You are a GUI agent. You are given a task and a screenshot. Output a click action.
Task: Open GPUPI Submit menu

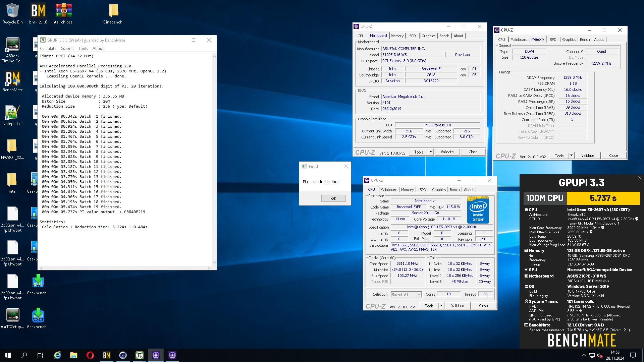pyautogui.click(x=67, y=49)
